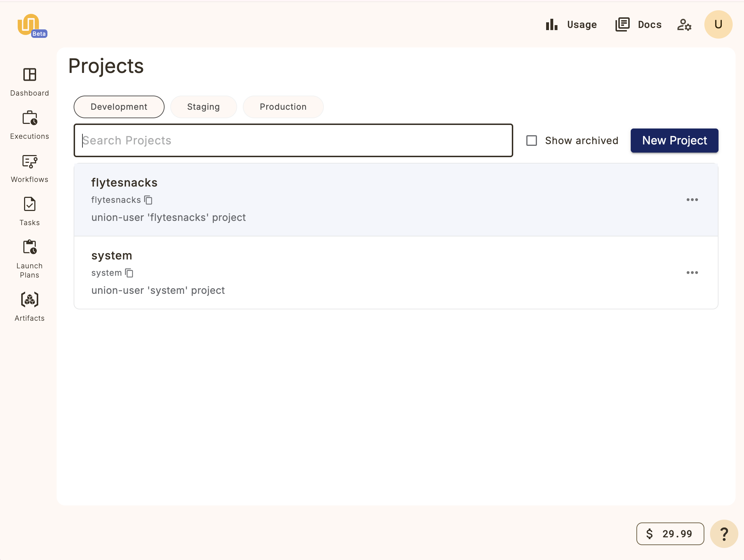Expand system project options menu
This screenshot has width=744, height=560.
(x=692, y=272)
